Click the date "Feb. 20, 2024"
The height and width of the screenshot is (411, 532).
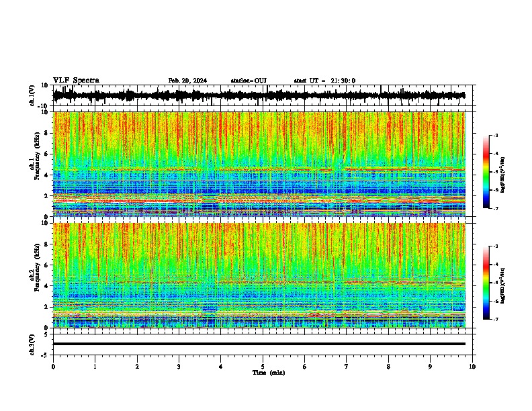[187, 81]
